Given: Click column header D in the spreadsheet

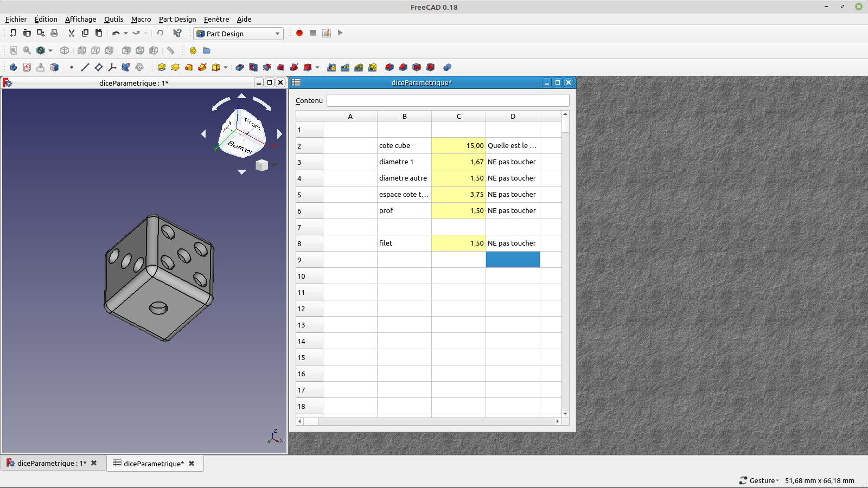Looking at the screenshot, I should tap(513, 116).
